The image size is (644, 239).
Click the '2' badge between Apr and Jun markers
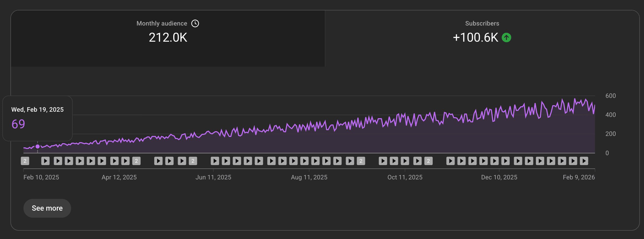(136, 161)
